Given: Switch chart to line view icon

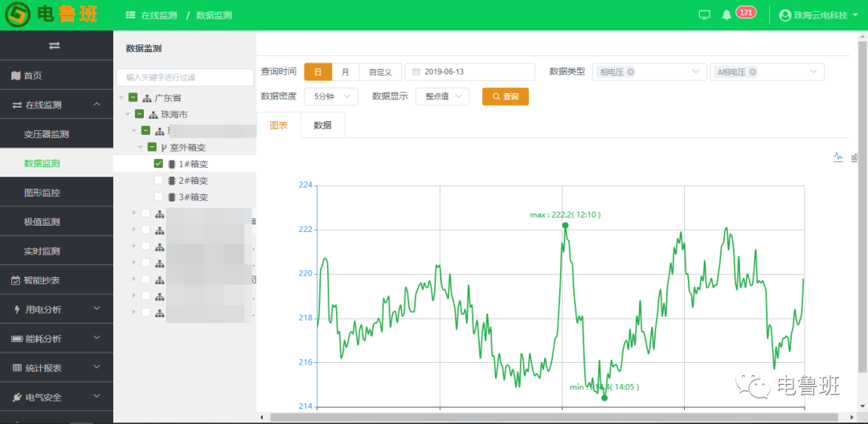Looking at the screenshot, I should [838, 157].
